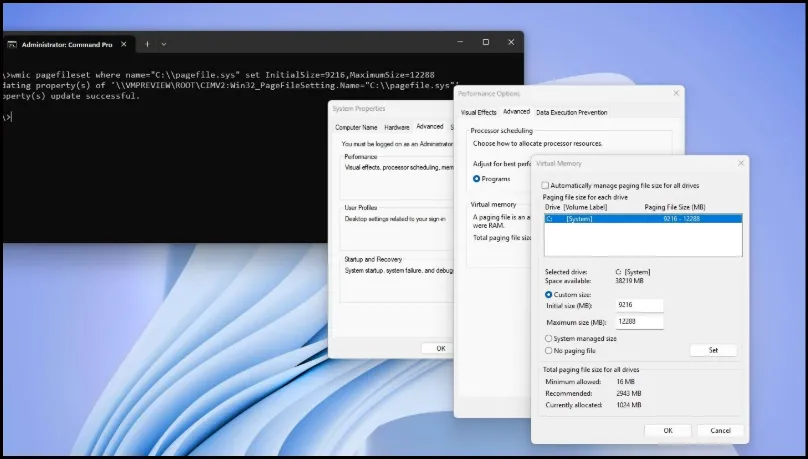The image size is (808, 459).
Task: Select the No paging file option
Action: click(548, 350)
